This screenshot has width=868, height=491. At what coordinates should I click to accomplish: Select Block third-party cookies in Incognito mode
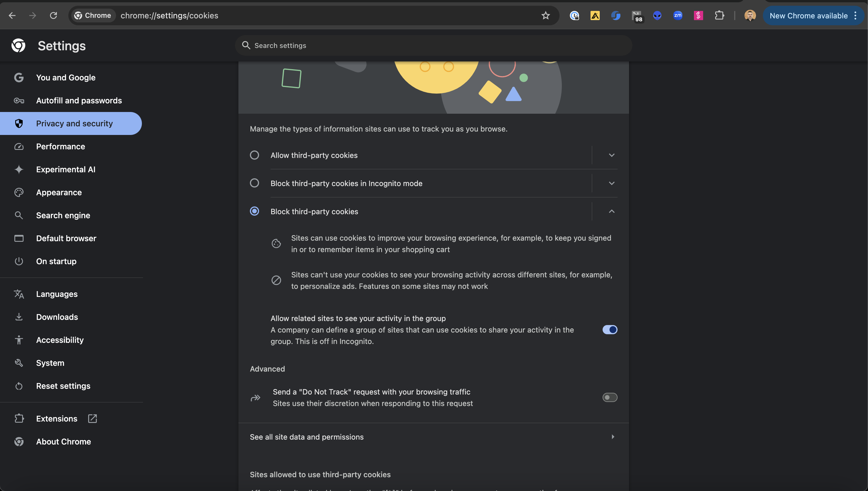254,183
